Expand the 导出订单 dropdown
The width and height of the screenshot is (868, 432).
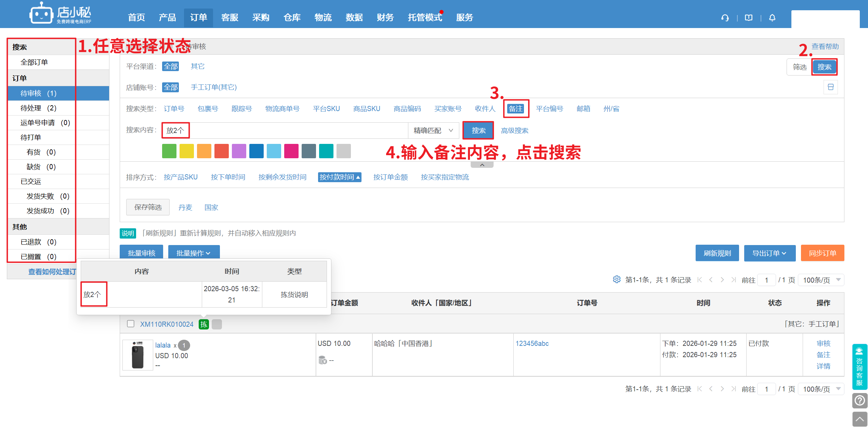point(770,253)
